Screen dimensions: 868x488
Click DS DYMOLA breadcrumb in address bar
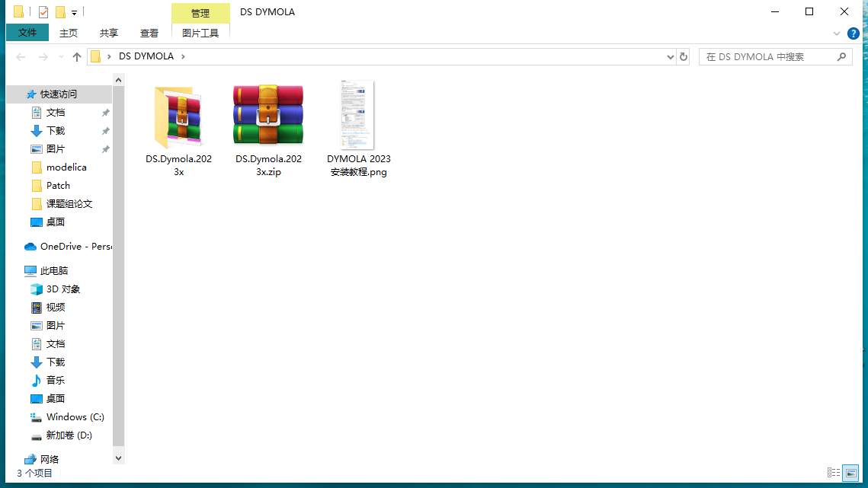click(x=146, y=56)
